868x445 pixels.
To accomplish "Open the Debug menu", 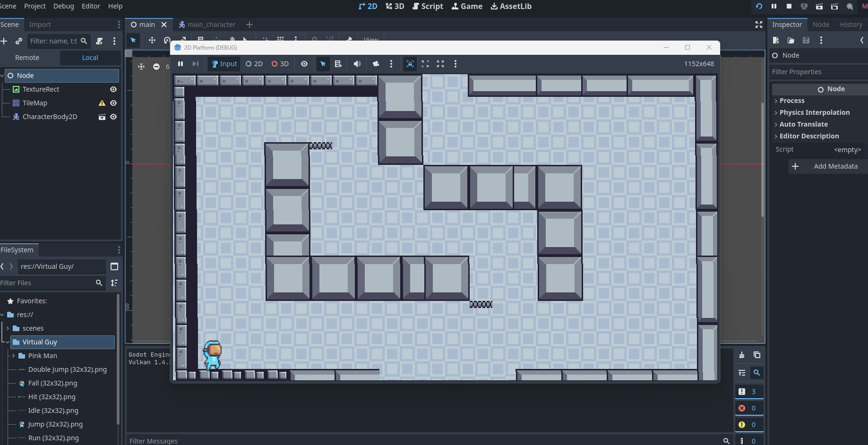I will tap(63, 6).
